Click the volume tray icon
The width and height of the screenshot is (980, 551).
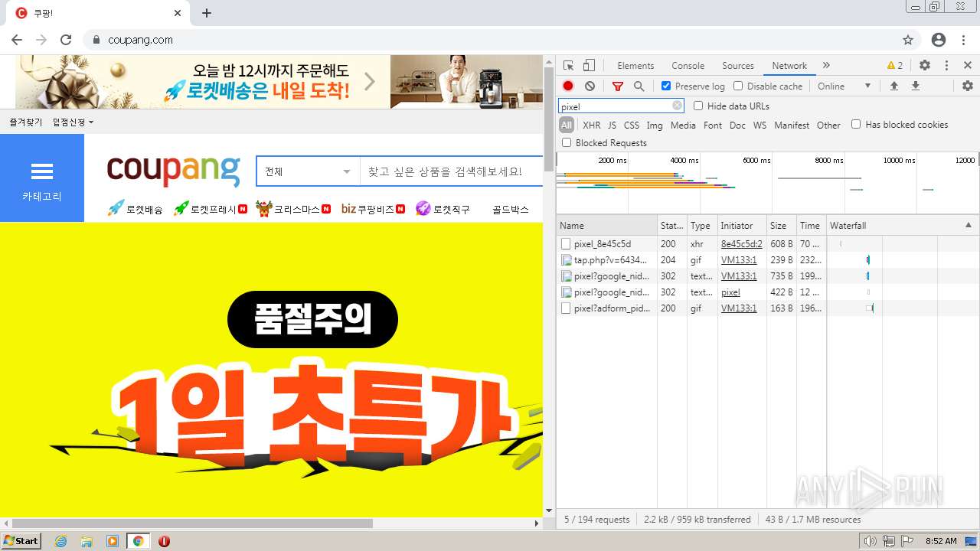point(871,541)
